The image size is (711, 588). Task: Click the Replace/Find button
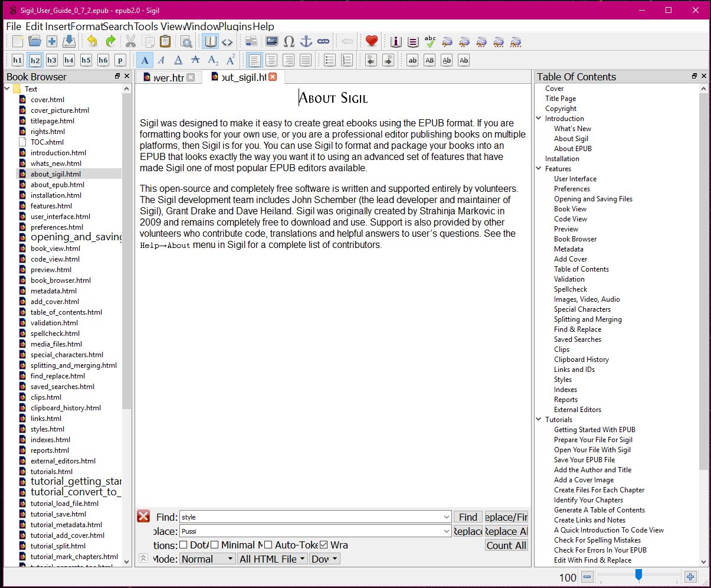506,517
